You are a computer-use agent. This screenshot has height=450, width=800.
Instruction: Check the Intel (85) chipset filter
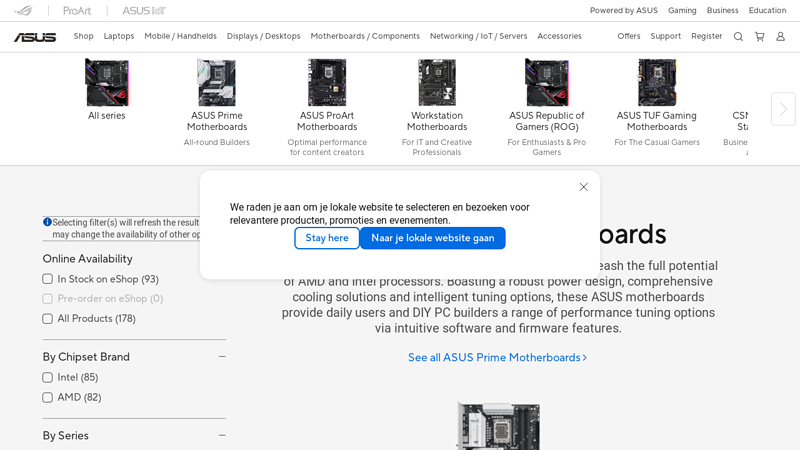[47, 378]
